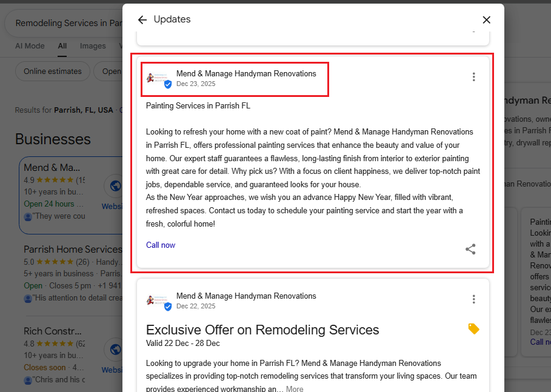Share the Painting Services post

(470, 249)
